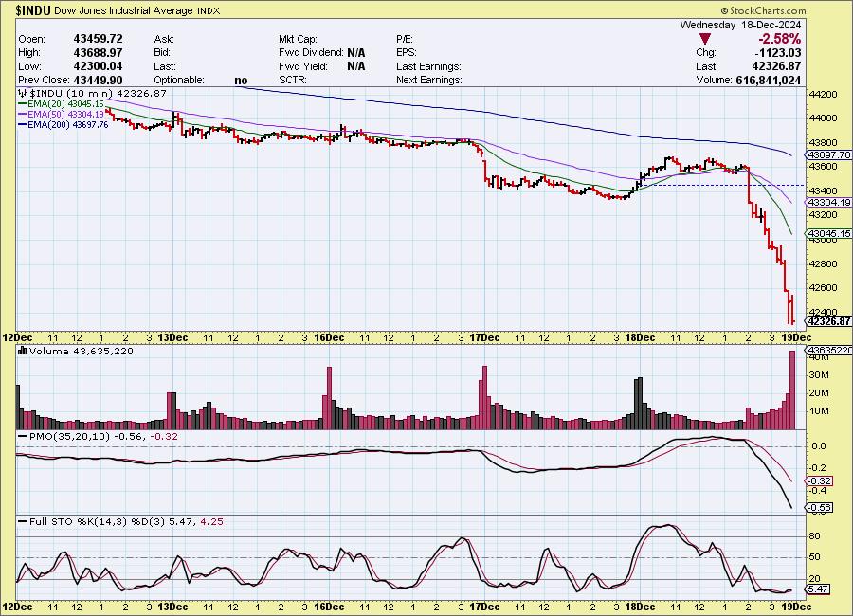Click the 30M volume axis label
Screen dimensions: 853x616
pyautogui.click(x=819, y=375)
